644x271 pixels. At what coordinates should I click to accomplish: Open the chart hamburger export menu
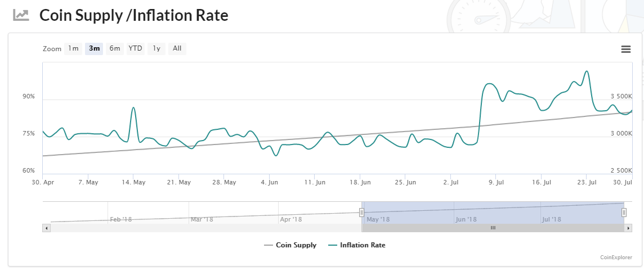click(x=626, y=49)
